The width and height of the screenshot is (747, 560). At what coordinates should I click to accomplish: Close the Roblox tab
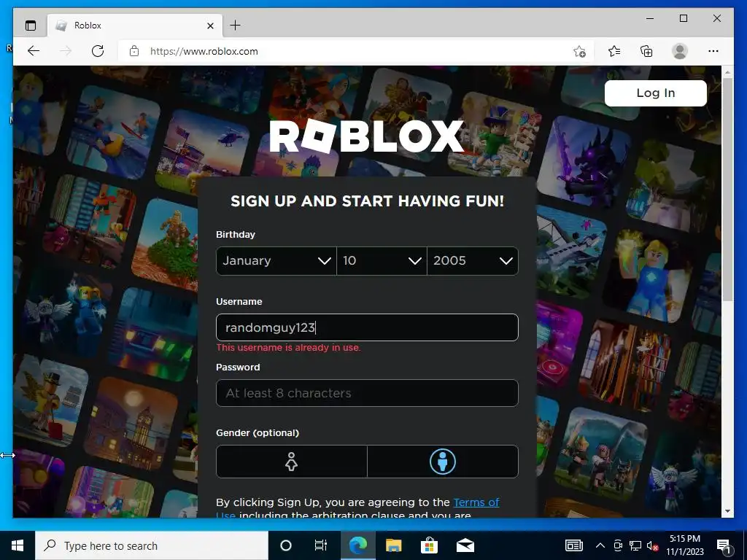211,26
